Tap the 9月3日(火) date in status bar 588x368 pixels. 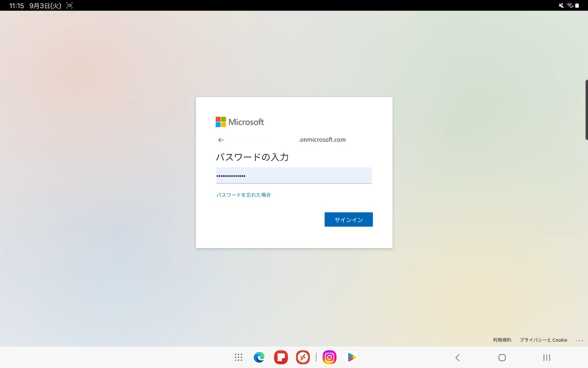click(x=45, y=6)
